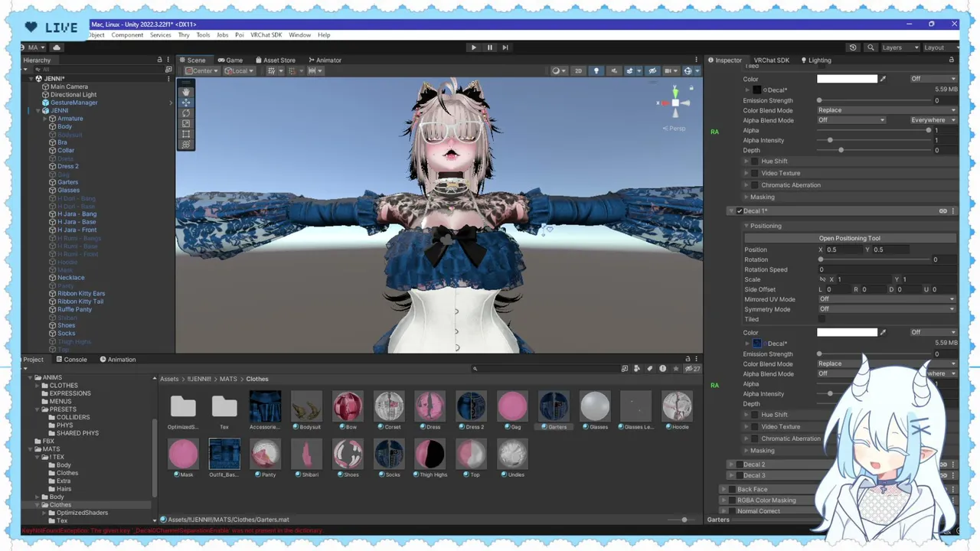Screen dimensions: 980x551
Task: Switch to the Console tab
Action: (x=70, y=360)
